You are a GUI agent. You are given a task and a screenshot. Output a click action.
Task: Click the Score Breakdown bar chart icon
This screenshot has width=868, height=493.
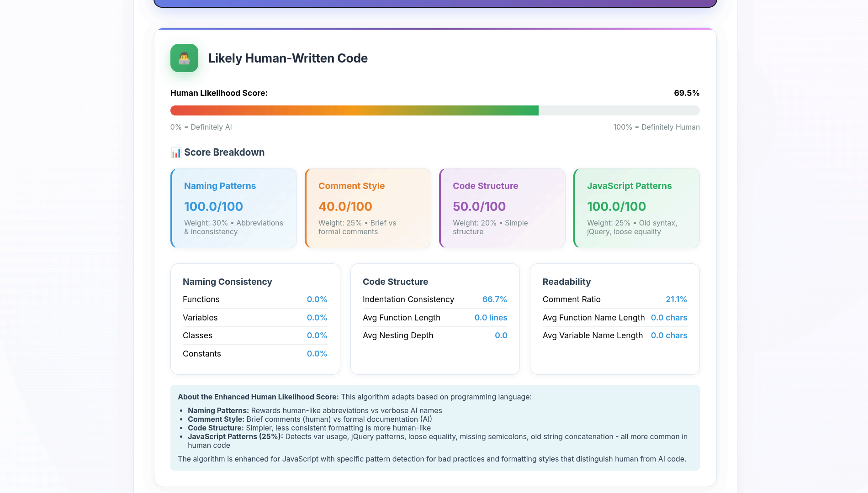point(175,152)
